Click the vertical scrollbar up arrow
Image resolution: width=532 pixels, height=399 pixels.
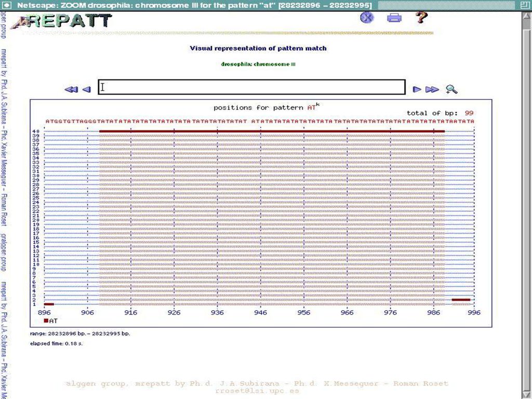526,15
